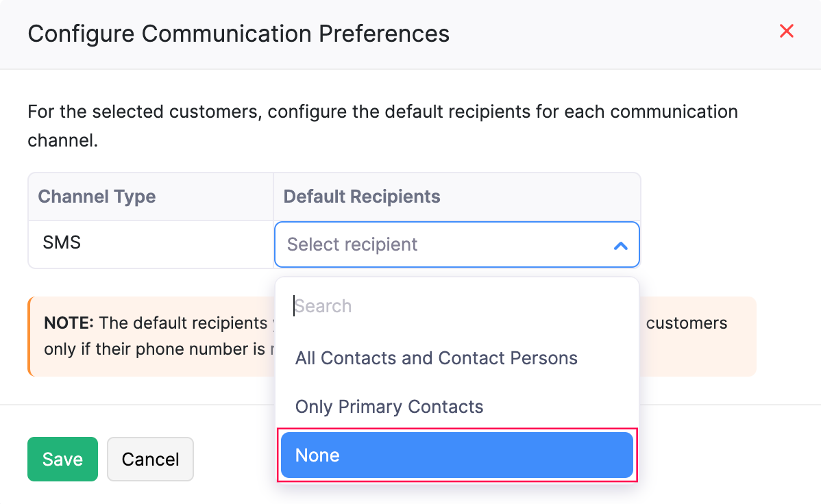Save the communication preferences
Screen dimensions: 821x504
click(x=62, y=459)
